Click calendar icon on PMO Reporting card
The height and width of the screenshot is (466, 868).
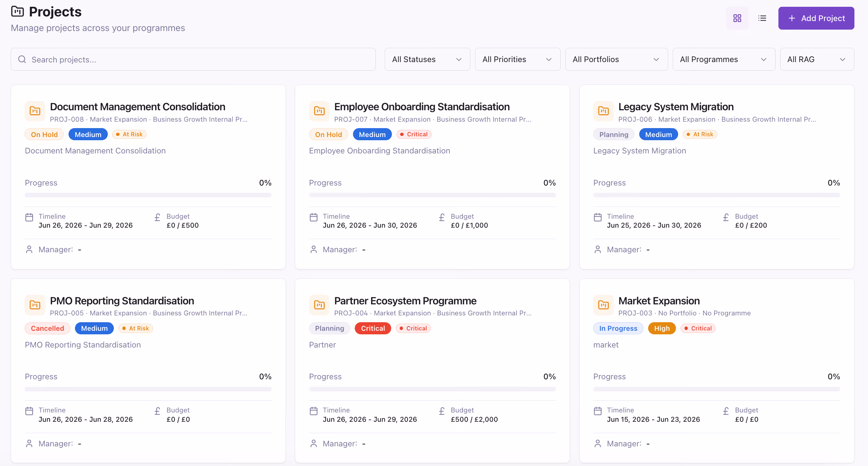[29, 411]
